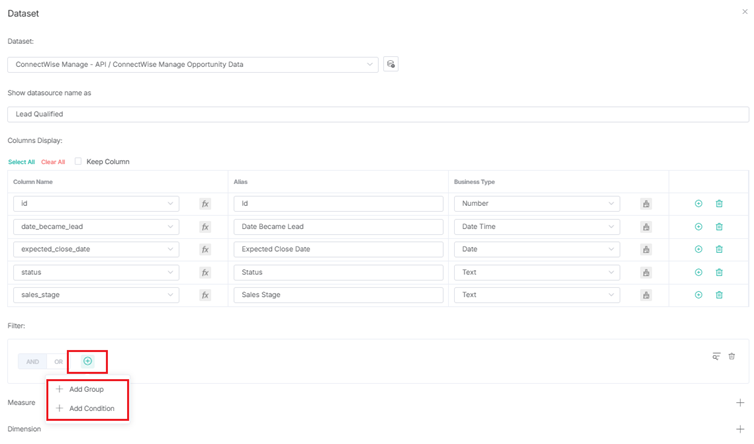The width and height of the screenshot is (754, 444).
Task: Choose Add Group from the popup menu
Action: [86, 389]
